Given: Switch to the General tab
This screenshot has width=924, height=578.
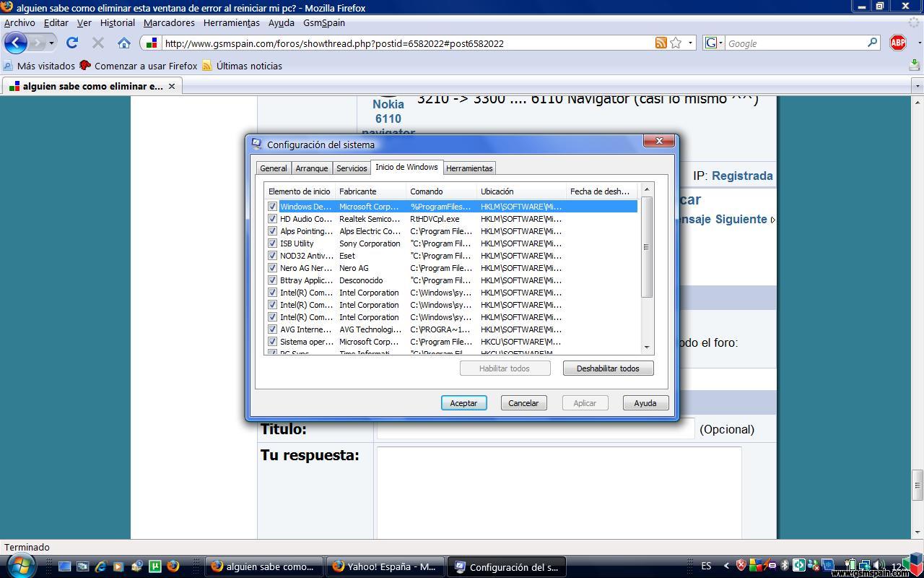Looking at the screenshot, I should click(x=274, y=168).
